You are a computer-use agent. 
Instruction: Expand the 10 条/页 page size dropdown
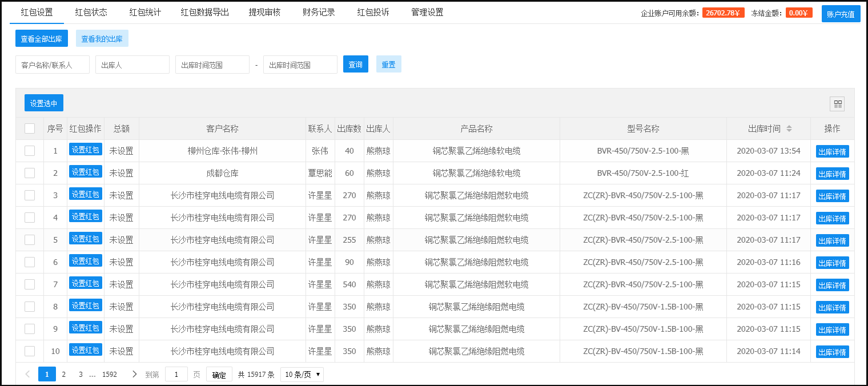pyautogui.click(x=302, y=375)
